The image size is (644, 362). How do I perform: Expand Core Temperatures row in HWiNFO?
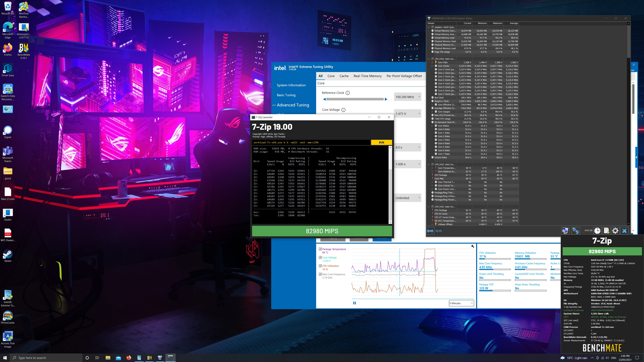pyautogui.click(x=433, y=168)
